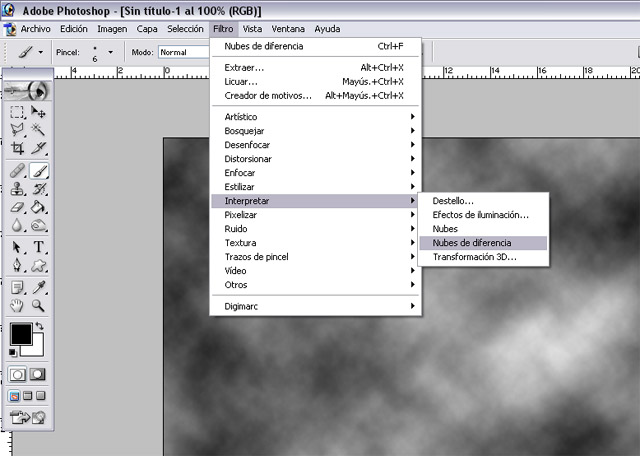This screenshot has height=456, width=640.
Task: Choose Efectos de iluminación… filter
Action: tap(483, 215)
